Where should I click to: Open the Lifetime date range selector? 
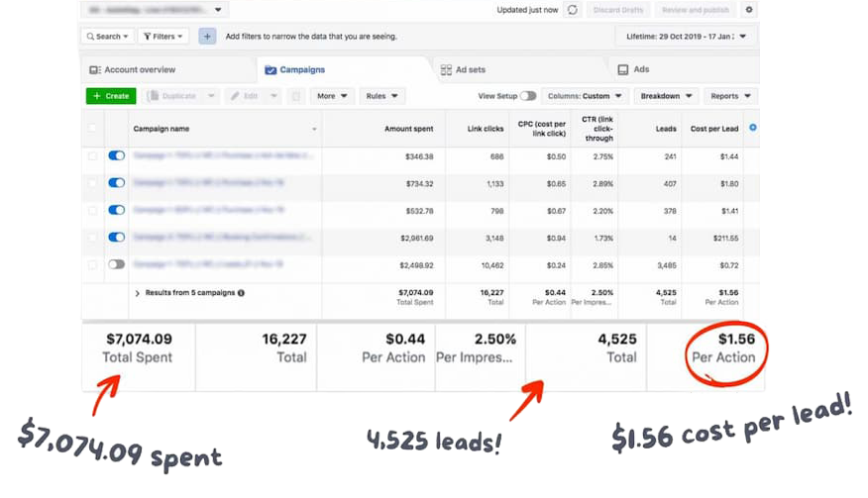click(686, 37)
